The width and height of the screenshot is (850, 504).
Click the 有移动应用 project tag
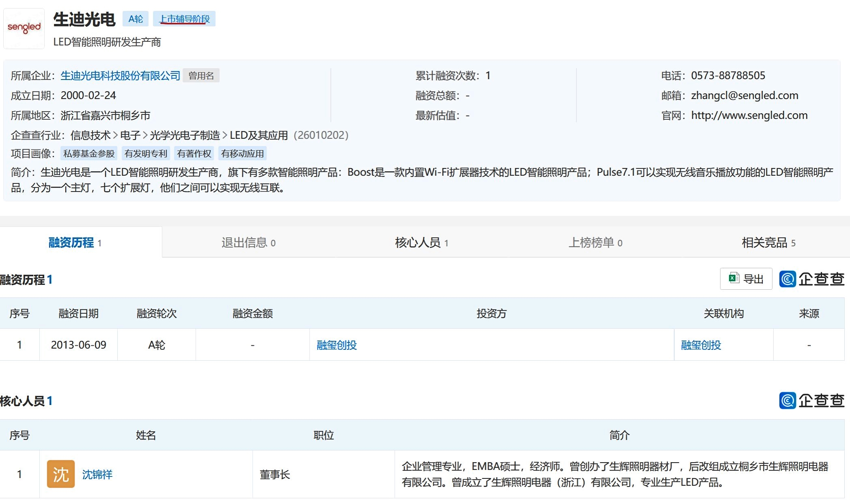(242, 153)
